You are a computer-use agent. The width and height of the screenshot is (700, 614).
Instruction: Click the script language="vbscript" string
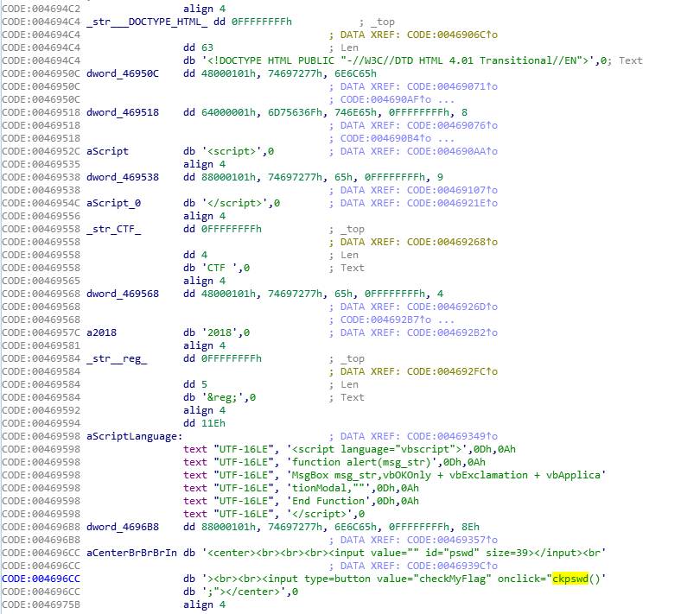pos(378,449)
